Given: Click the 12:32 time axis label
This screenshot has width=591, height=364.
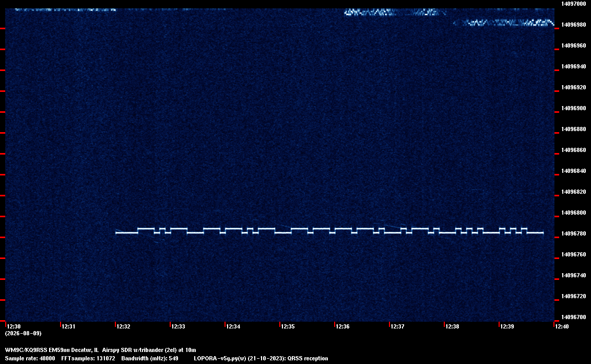Looking at the screenshot, I should (124, 326).
